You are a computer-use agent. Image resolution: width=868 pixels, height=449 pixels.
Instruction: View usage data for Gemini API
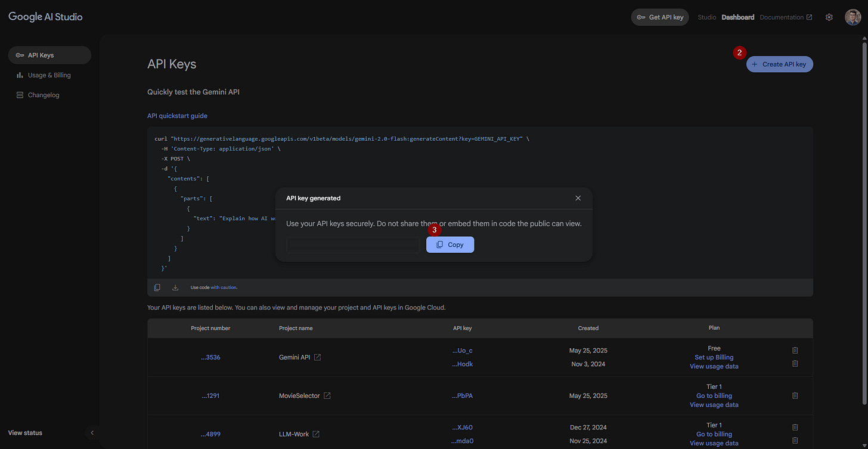point(714,366)
